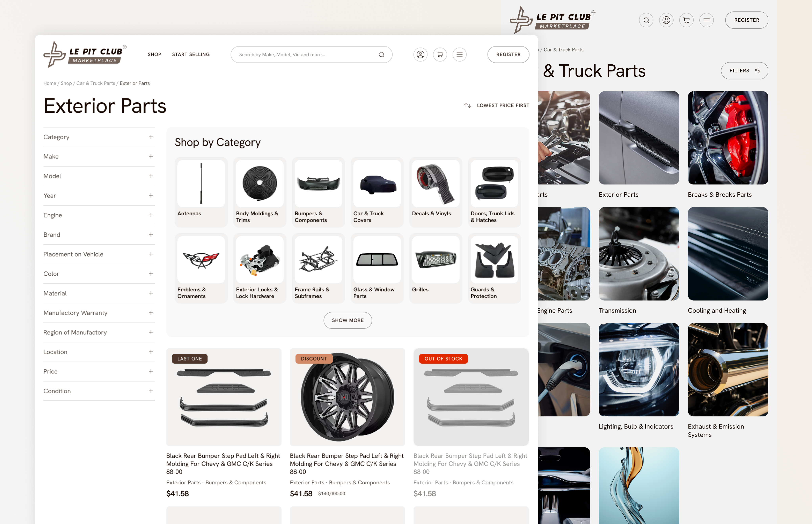
Task: Open the Last One bumper step pad product image
Action: tap(224, 397)
